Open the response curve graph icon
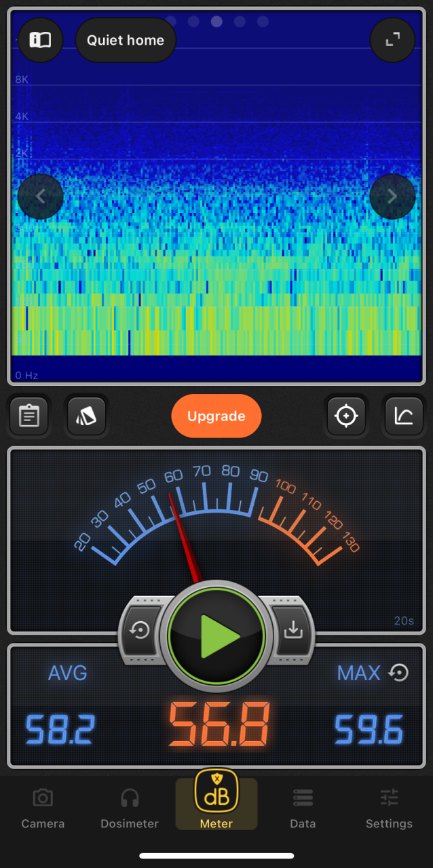Screen dimensions: 433x868 coord(403,416)
